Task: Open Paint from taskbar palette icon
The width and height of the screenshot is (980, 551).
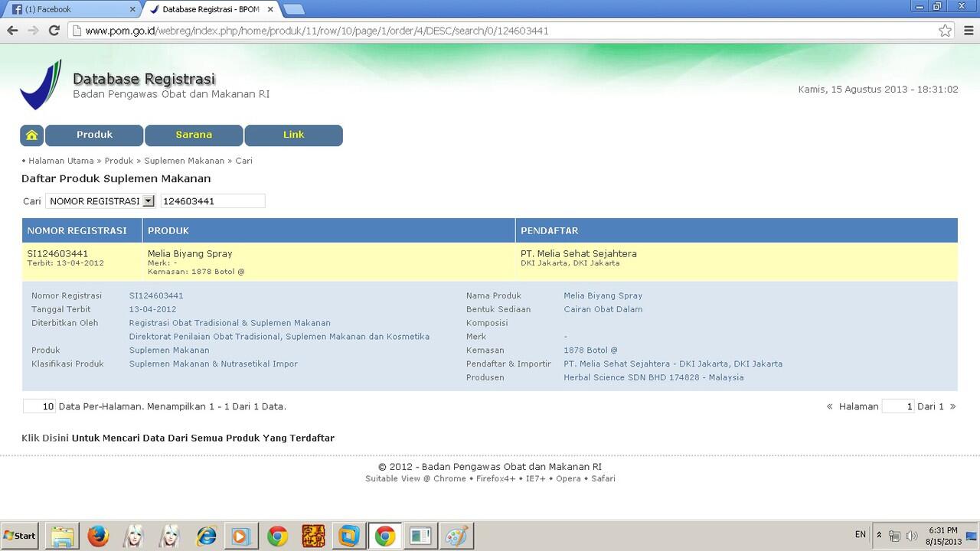Action: [457, 536]
